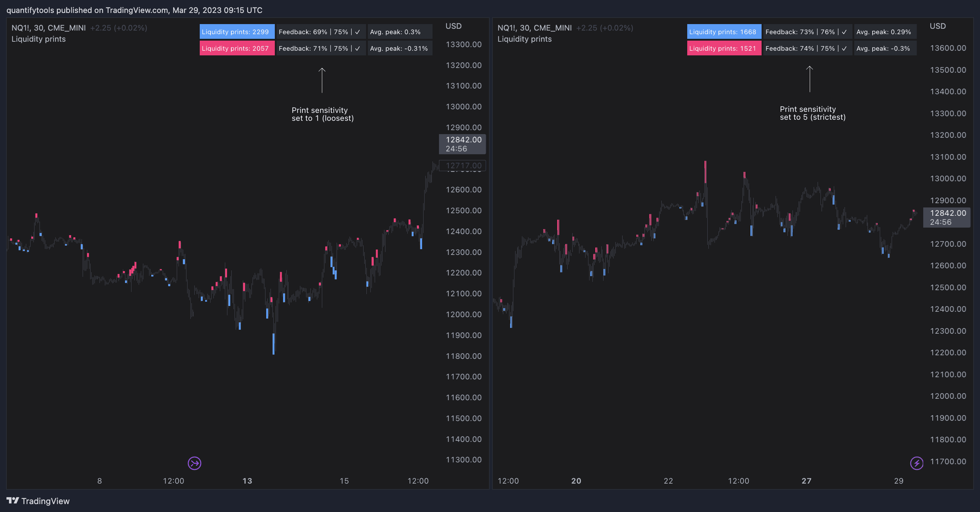The image size is (980, 512).
Task: Click the 'Print sensitivity set to 5 (strictest)' annotation
Action: click(813, 113)
